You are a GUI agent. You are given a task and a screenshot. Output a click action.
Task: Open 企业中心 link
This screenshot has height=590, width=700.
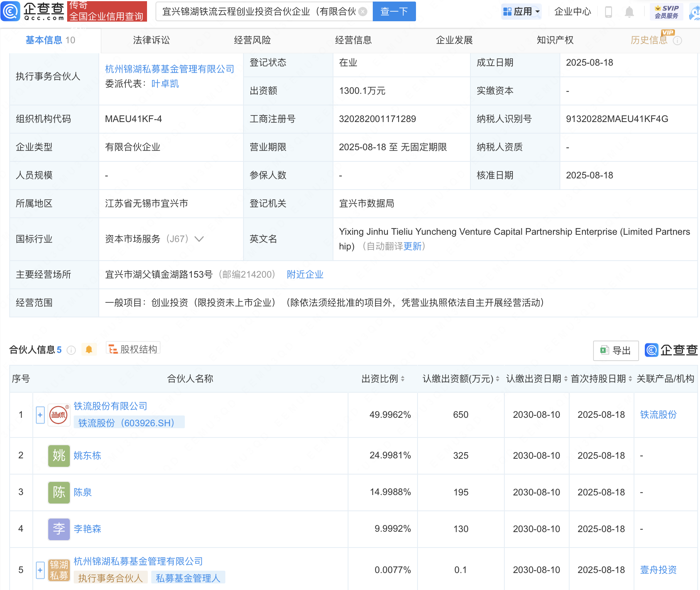pyautogui.click(x=573, y=12)
